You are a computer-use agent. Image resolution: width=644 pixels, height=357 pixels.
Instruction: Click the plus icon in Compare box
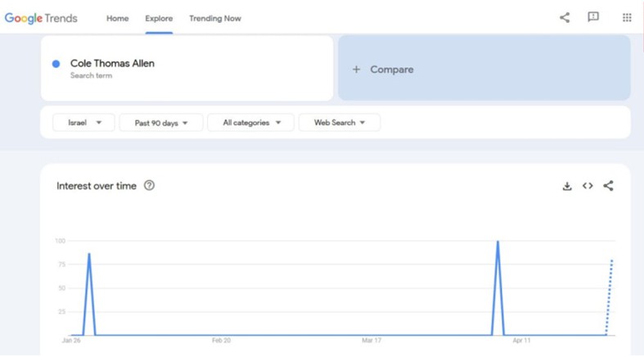click(356, 70)
